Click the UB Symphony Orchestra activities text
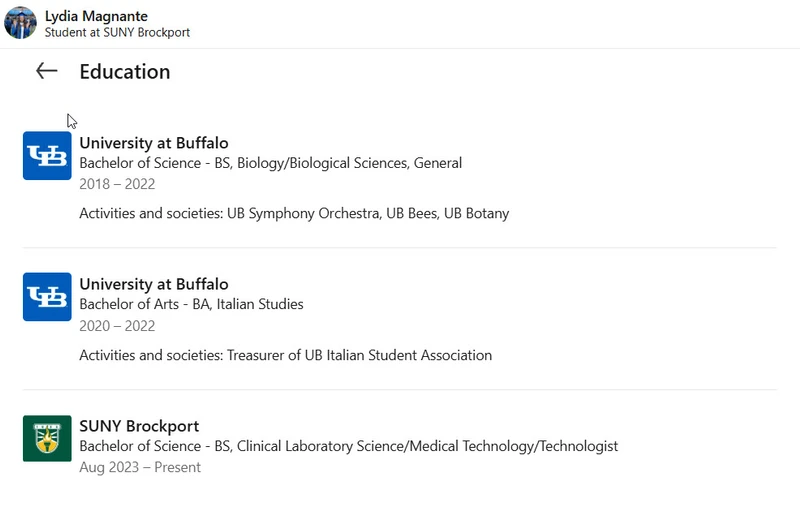The width and height of the screenshot is (800, 507). click(x=304, y=213)
